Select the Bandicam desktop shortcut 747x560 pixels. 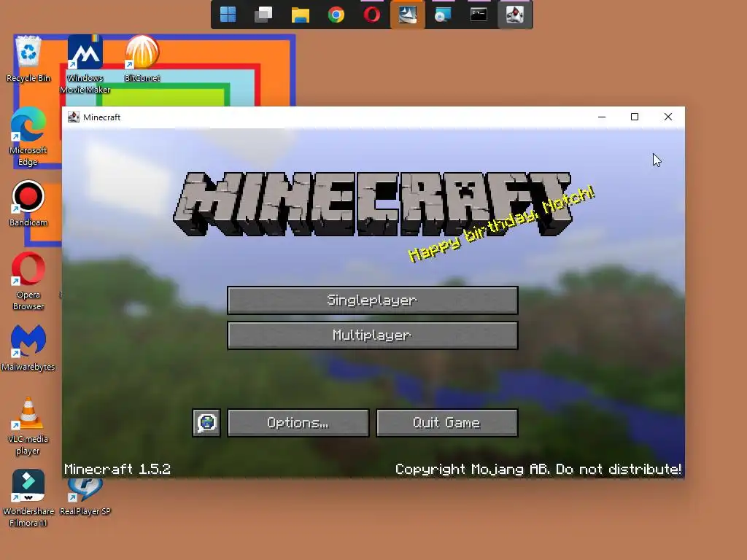pos(28,204)
